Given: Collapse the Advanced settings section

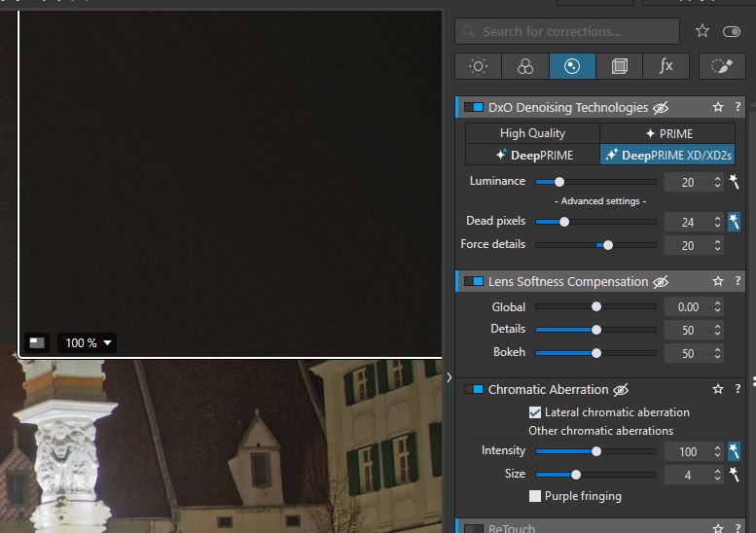Looking at the screenshot, I should click(600, 201).
